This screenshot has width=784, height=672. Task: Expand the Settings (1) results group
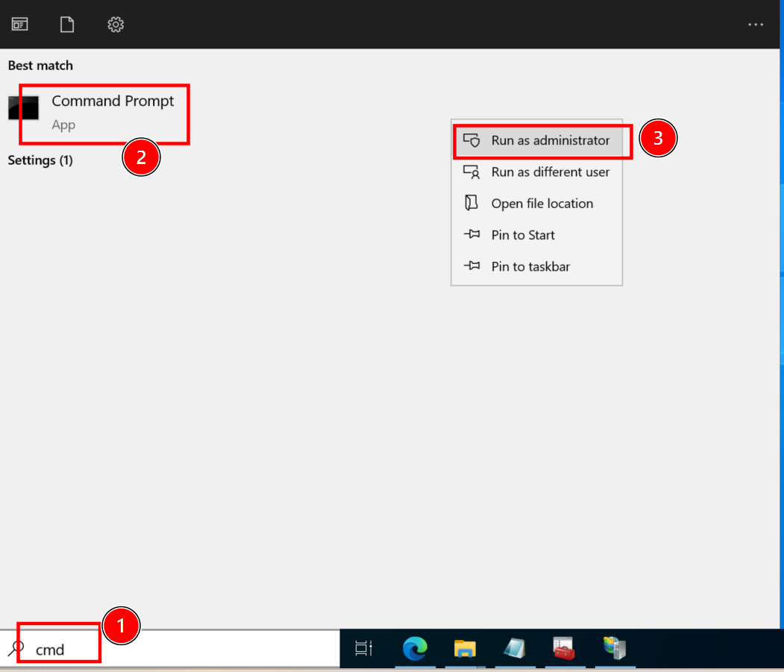pyautogui.click(x=40, y=160)
